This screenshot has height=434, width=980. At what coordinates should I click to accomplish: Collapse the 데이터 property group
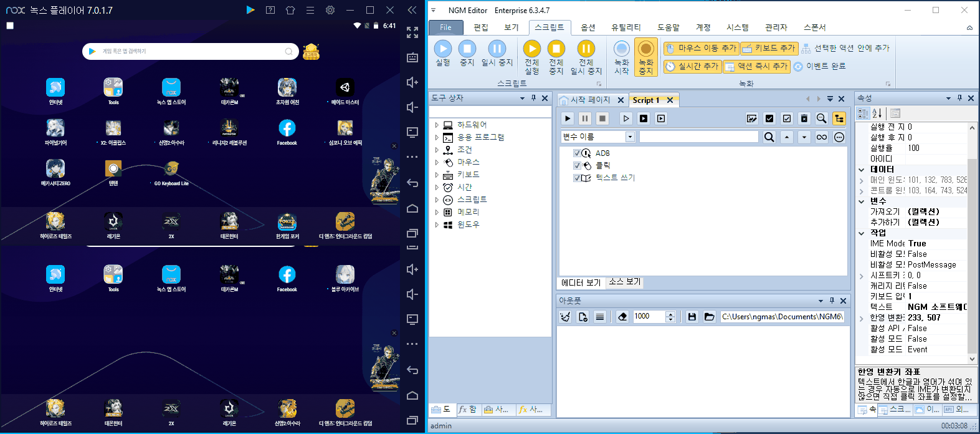tap(862, 170)
